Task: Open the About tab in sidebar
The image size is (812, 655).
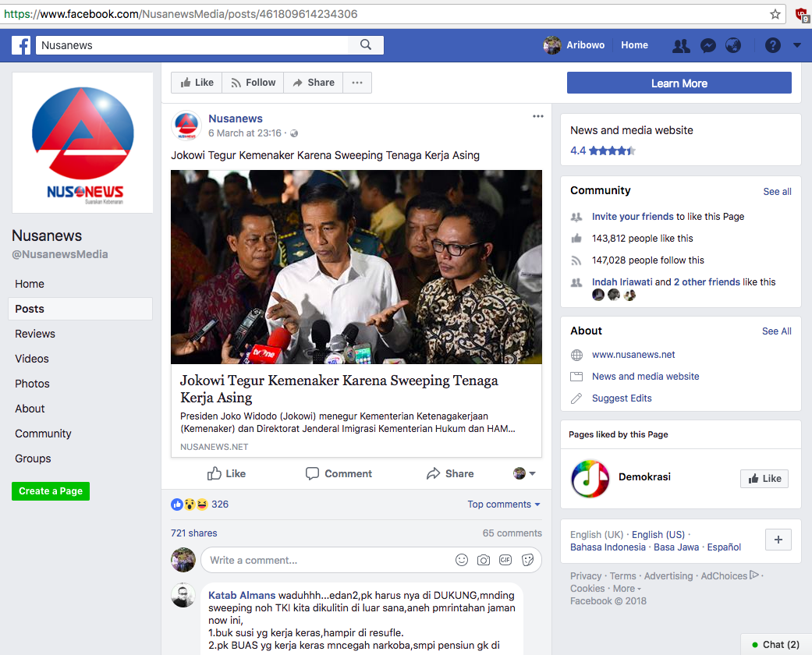Action: point(30,408)
